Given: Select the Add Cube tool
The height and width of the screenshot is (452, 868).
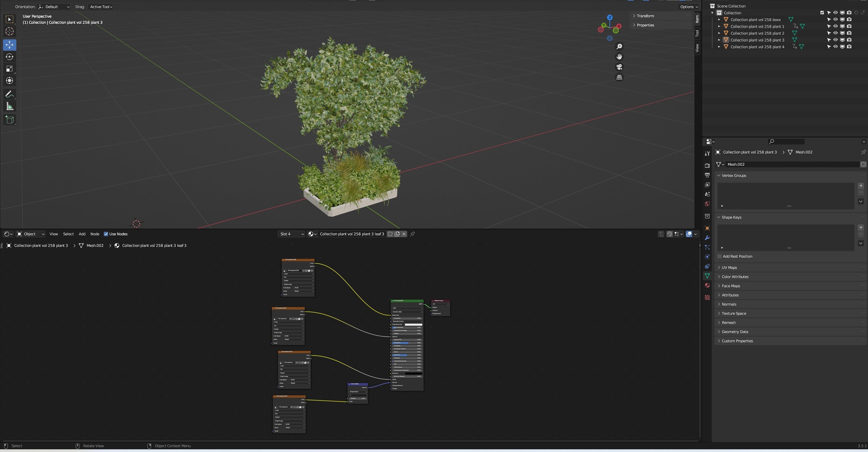Looking at the screenshot, I should pos(9,120).
